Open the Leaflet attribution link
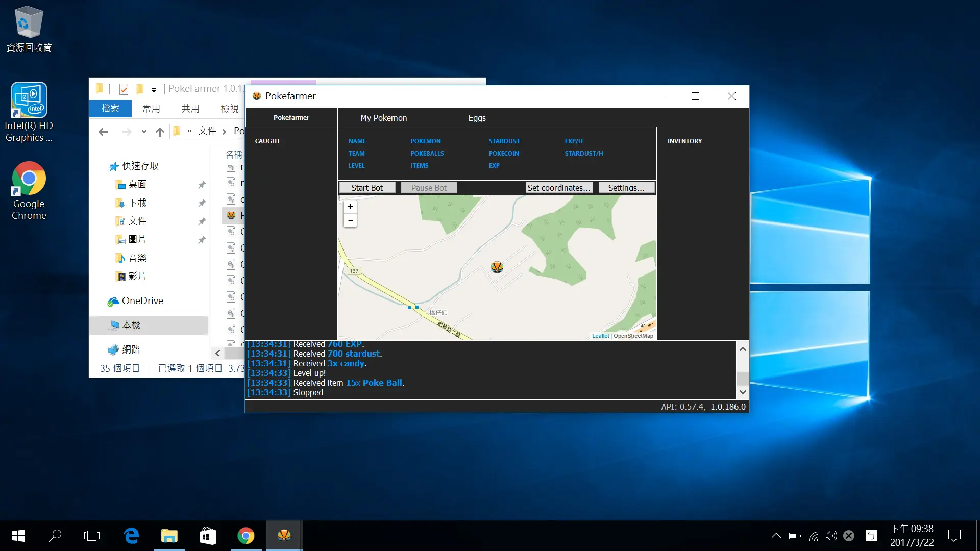The image size is (980, 551). point(600,336)
